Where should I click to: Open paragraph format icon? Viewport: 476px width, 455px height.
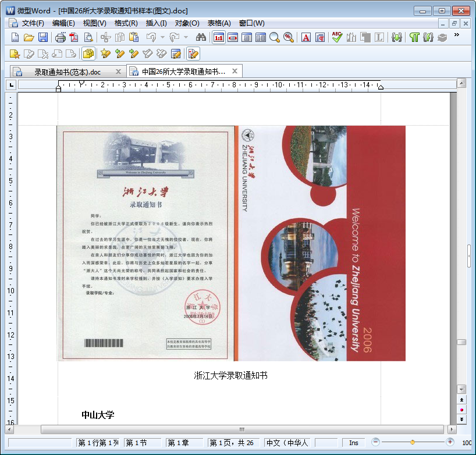tap(320, 37)
